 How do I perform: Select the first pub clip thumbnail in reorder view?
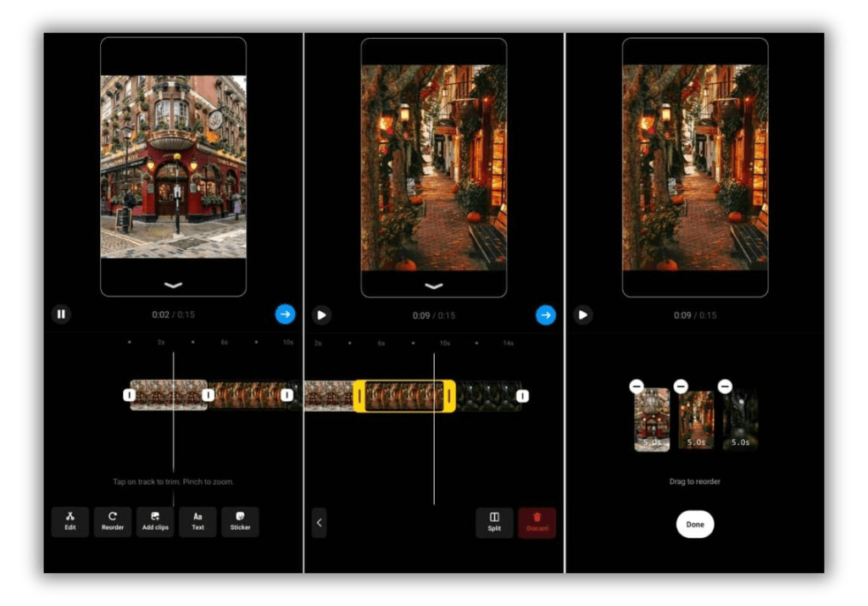(652, 421)
